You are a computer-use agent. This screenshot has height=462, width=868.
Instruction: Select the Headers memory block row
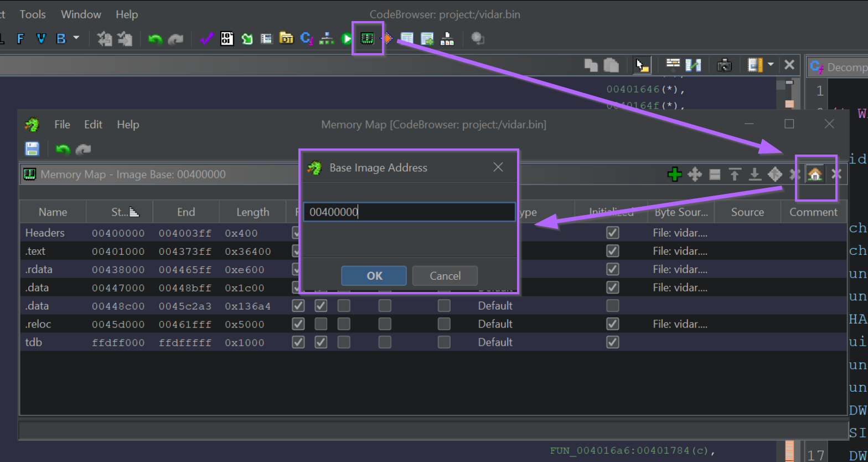pyautogui.click(x=434, y=233)
